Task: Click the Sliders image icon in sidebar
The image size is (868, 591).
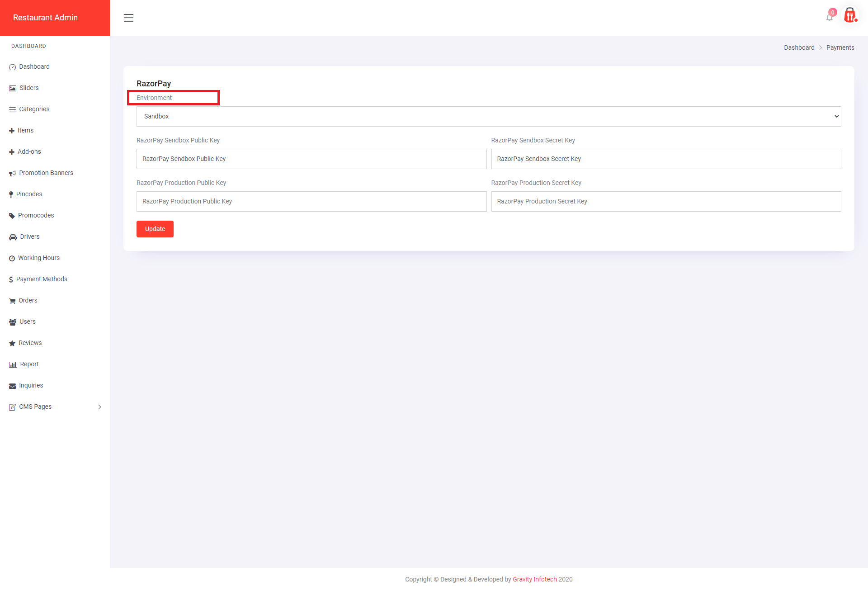Action: [x=13, y=88]
